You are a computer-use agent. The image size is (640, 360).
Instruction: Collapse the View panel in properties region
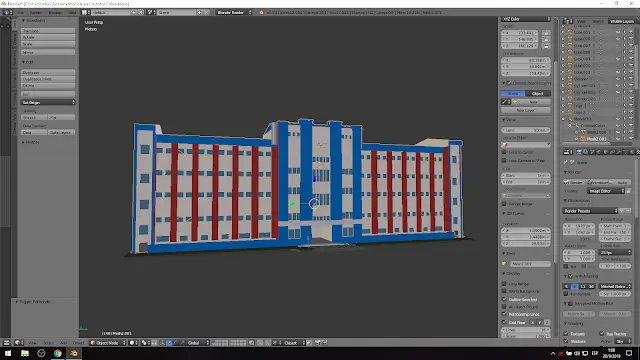504,120
